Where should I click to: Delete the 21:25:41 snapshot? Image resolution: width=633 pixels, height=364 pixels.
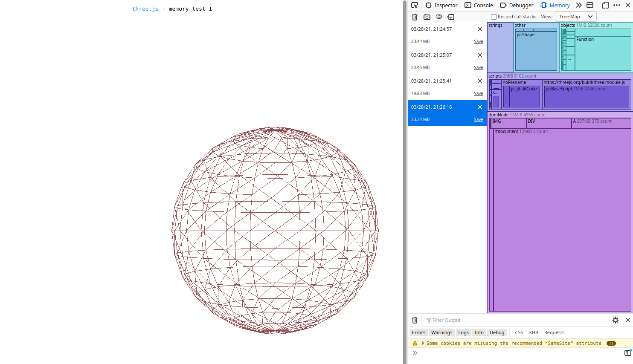point(480,81)
